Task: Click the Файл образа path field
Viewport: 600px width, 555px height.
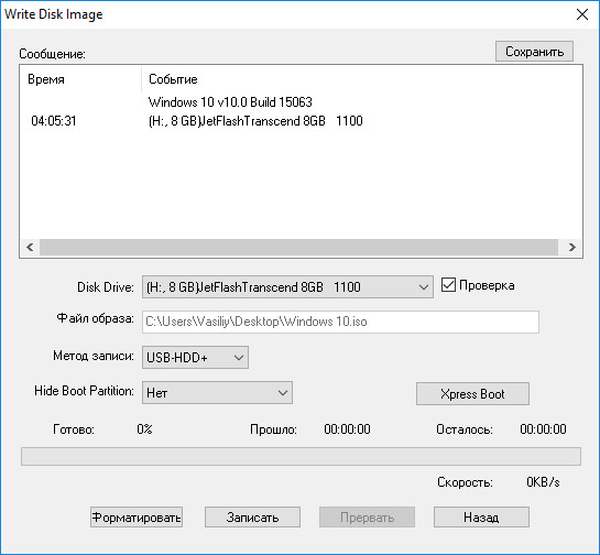Action: (x=340, y=322)
